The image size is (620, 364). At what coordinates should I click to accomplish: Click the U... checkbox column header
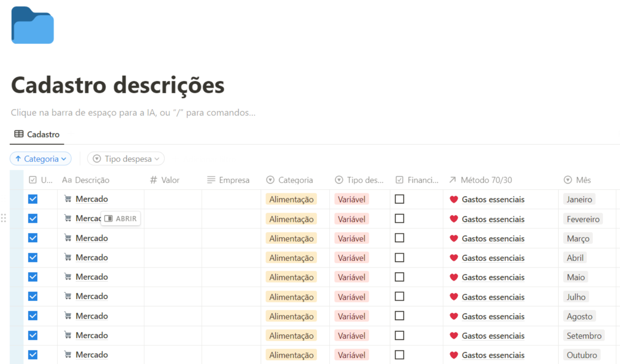pyautogui.click(x=41, y=180)
